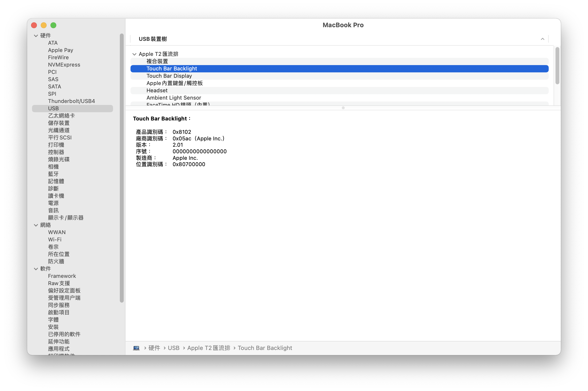Select the Headset device
Screen dimensions: 588x391
157,90
